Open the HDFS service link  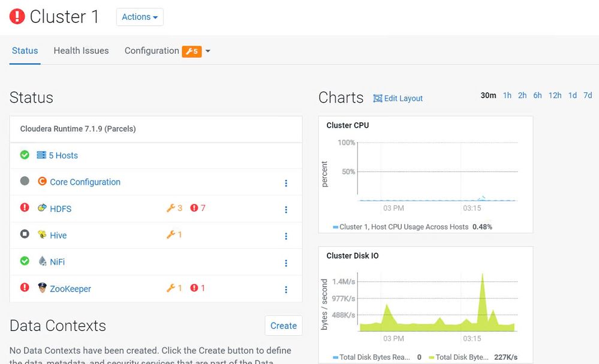pyautogui.click(x=61, y=209)
